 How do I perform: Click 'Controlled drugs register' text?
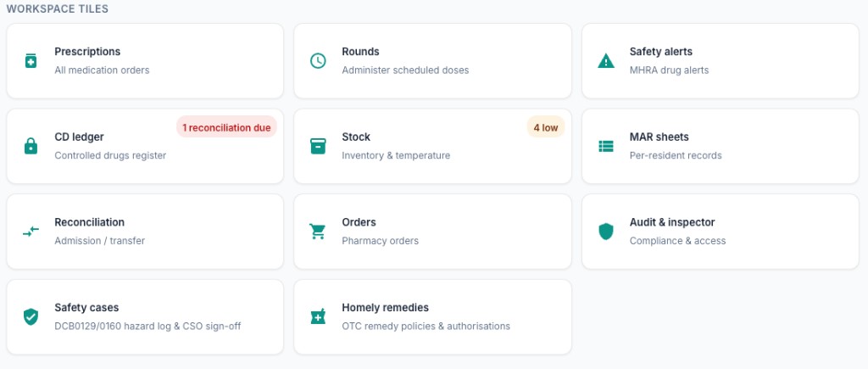pyautogui.click(x=110, y=156)
